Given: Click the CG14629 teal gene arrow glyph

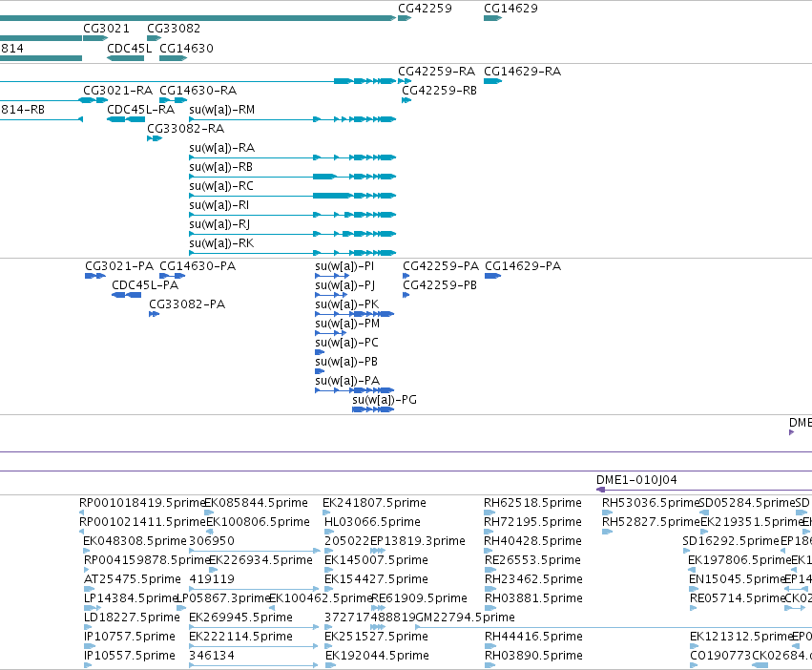Looking at the screenshot, I should click(x=493, y=18).
